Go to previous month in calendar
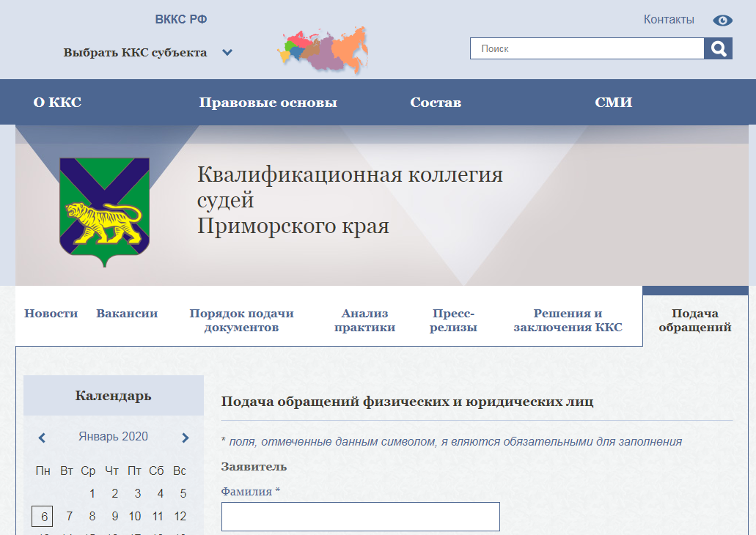Image resolution: width=756 pixels, height=535 pixels. [x=42, y=438]
